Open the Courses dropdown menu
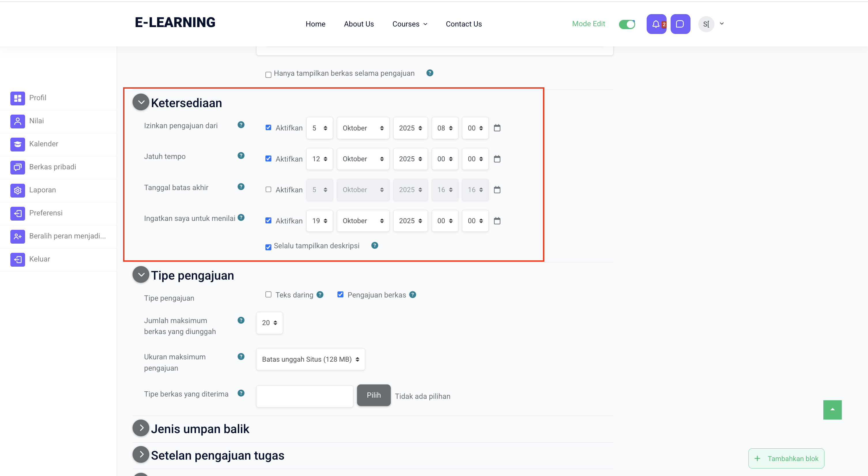Screen dimensions: 868x476 [x=410, y=24]
